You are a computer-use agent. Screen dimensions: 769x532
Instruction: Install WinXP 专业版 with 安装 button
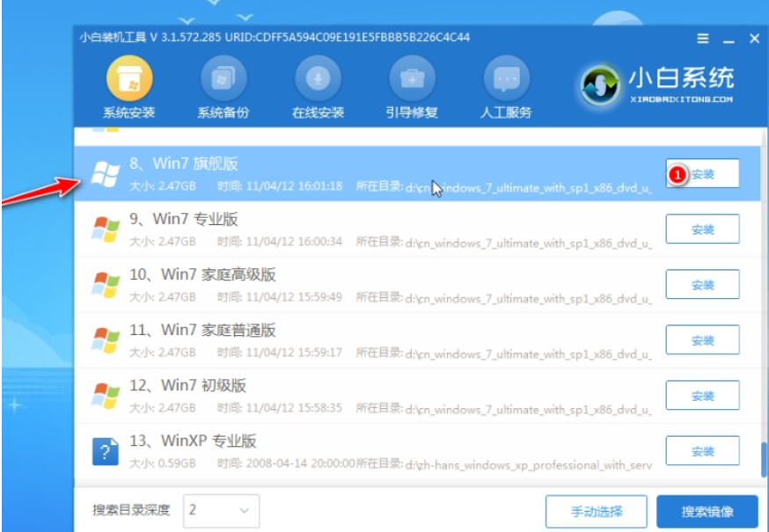click(702, 450)
